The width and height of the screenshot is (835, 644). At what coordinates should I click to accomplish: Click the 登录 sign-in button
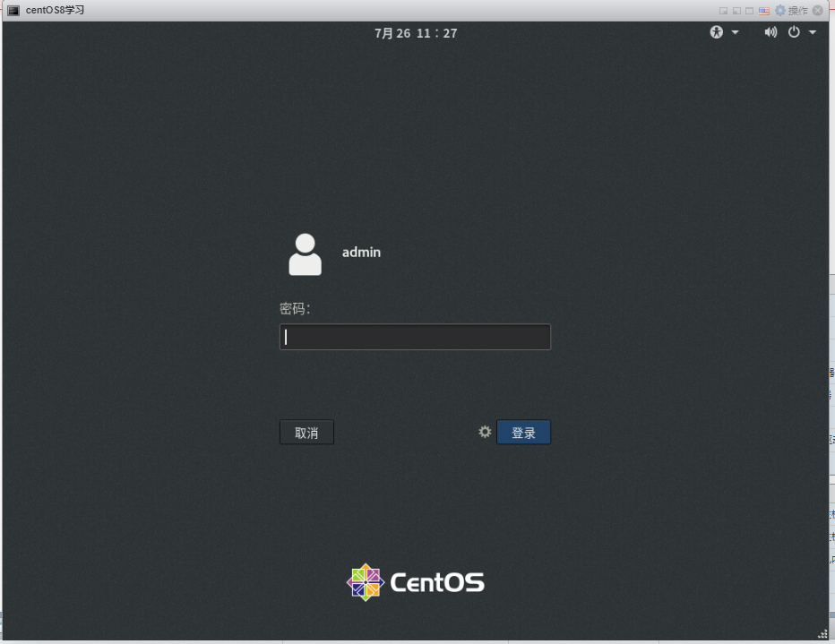coord(523,433)
